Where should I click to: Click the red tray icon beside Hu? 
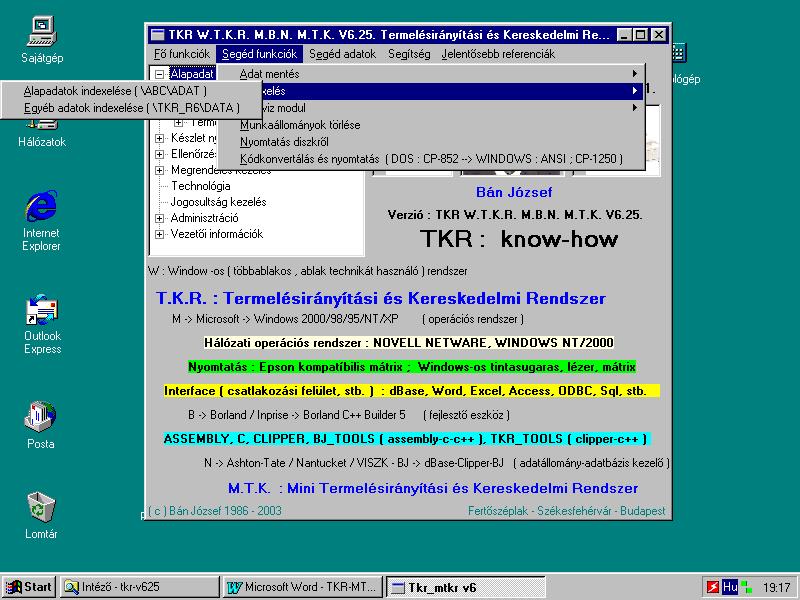[x=712, y=587]
